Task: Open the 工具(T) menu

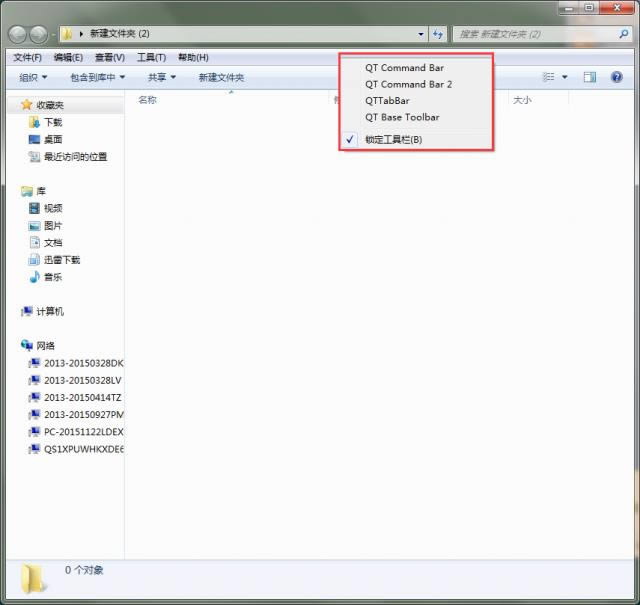Action: [151, 58]
